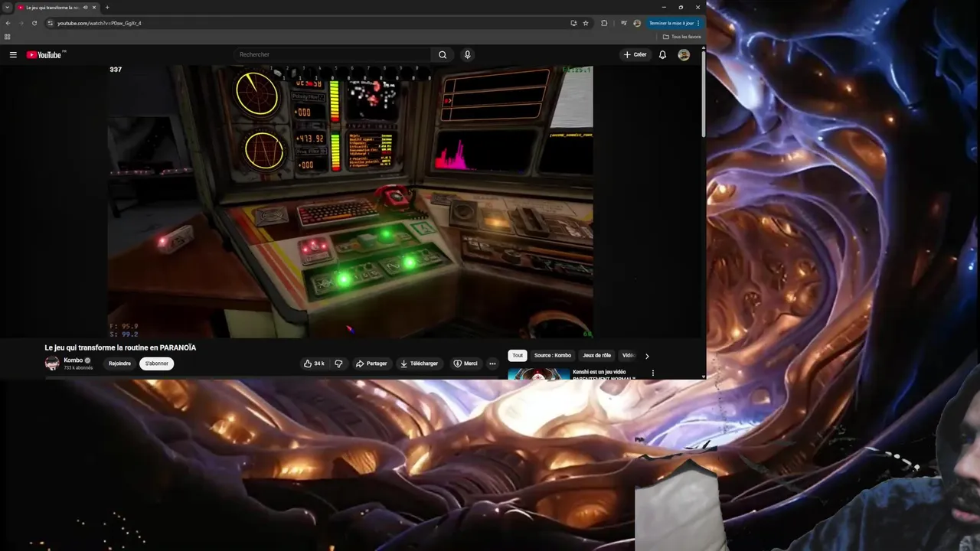Open the tab search dropdown arrow
The width and height of the screenshot is (980, 551).
point(7,7)
